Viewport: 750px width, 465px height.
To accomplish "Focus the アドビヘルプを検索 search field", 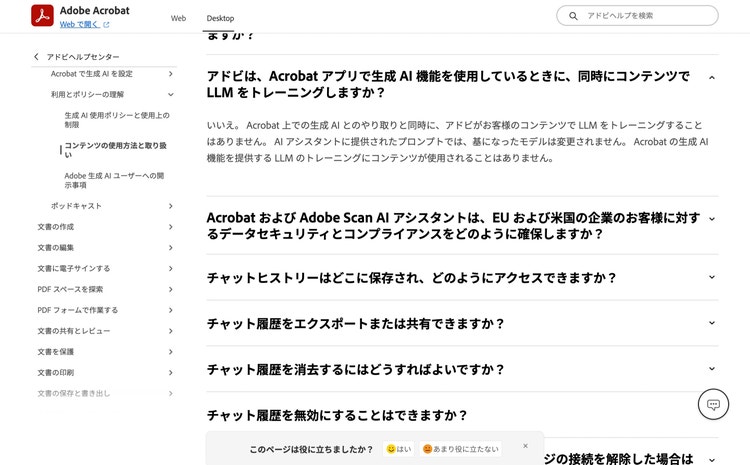I will (x=637, y=16).
